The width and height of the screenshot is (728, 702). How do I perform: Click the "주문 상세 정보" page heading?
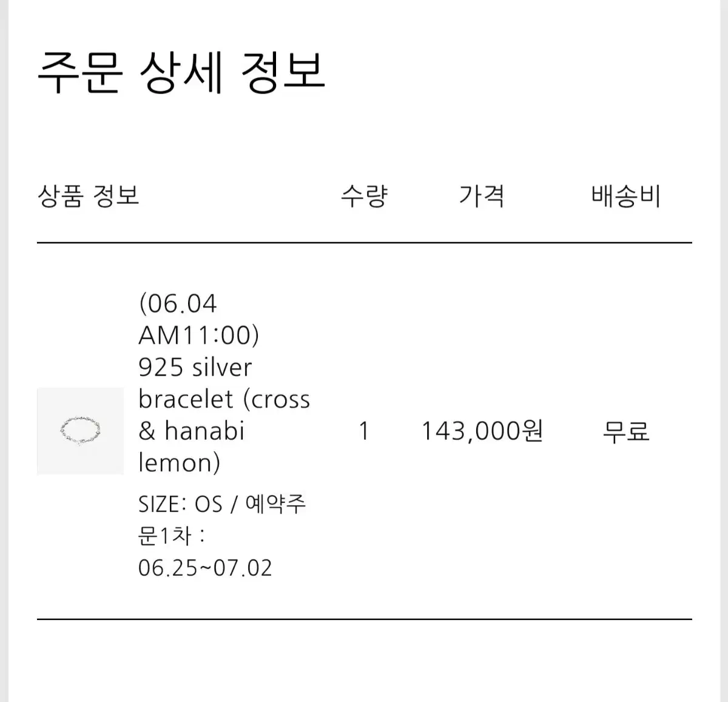(181, 72)
